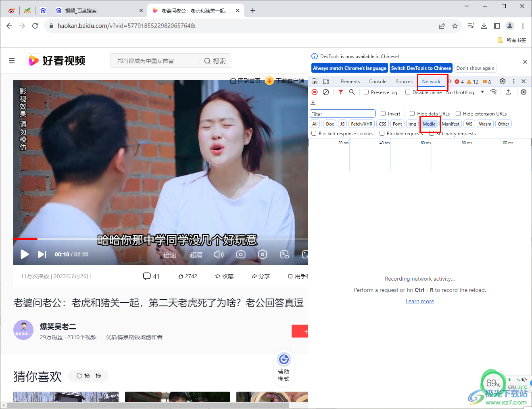Import a HAR file with upload icon

508,92
